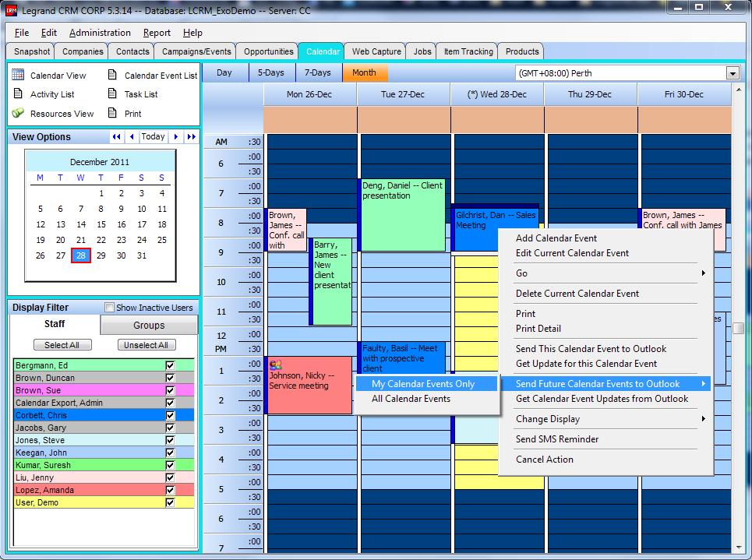This screenshot has height=560, width=752.
Task: Go to previous period with single left arrow
Action: (x=132, y=136)
